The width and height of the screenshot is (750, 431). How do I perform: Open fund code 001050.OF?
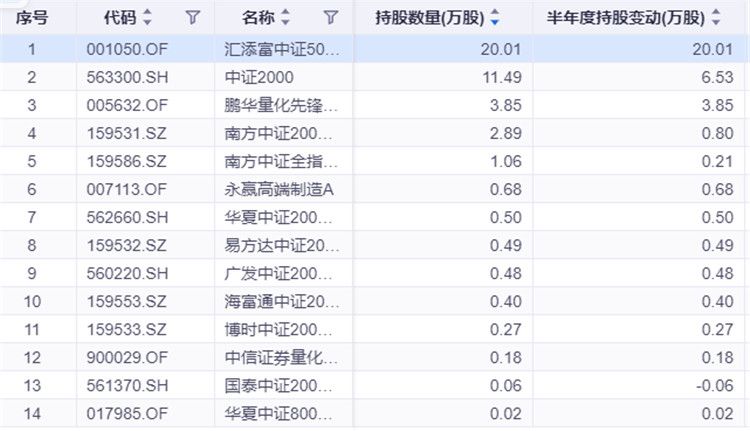(x=125, y=49)
